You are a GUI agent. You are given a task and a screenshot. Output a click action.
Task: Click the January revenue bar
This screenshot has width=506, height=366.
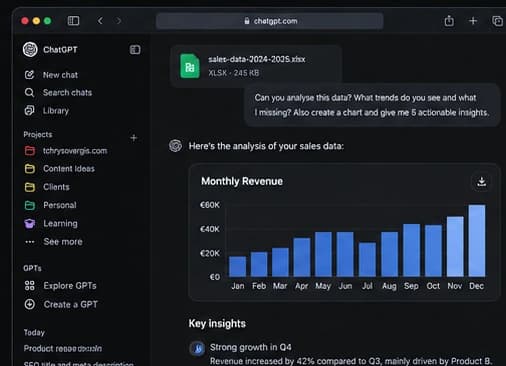point(237,266)
